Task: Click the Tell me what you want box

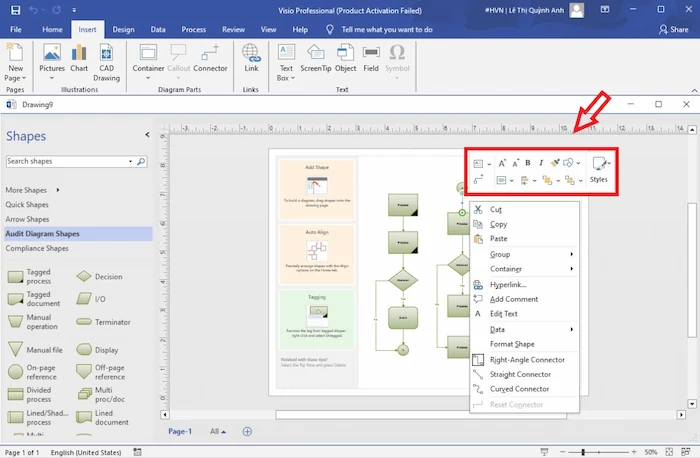Action: tap(387, 29)
